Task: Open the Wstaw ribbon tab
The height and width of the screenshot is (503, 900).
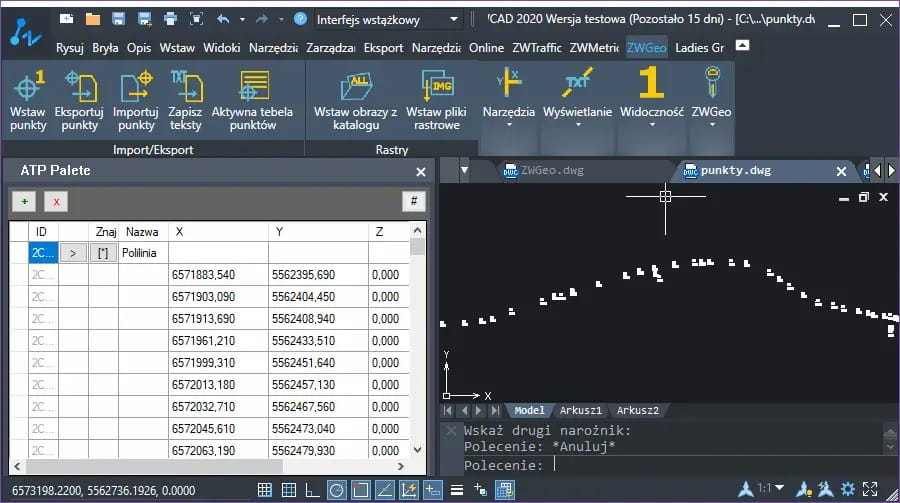Action: tap(177, 47)
